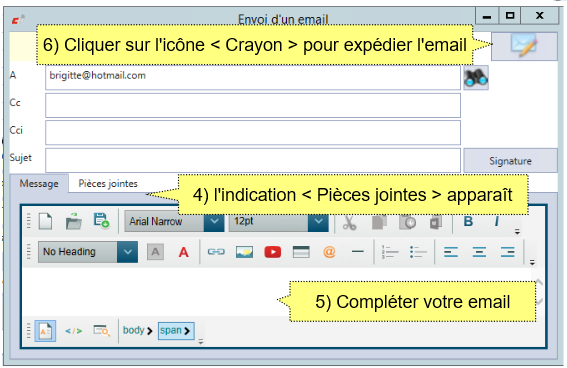Select the body tag in breadcrumb
This screenshot has height=368, width=567.
(137, 330)
